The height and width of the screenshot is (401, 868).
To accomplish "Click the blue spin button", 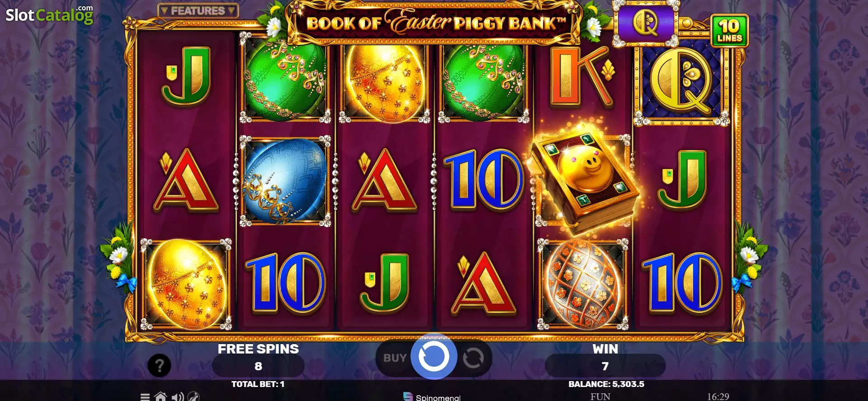I will pyautogui.click(x=434, y=357).
